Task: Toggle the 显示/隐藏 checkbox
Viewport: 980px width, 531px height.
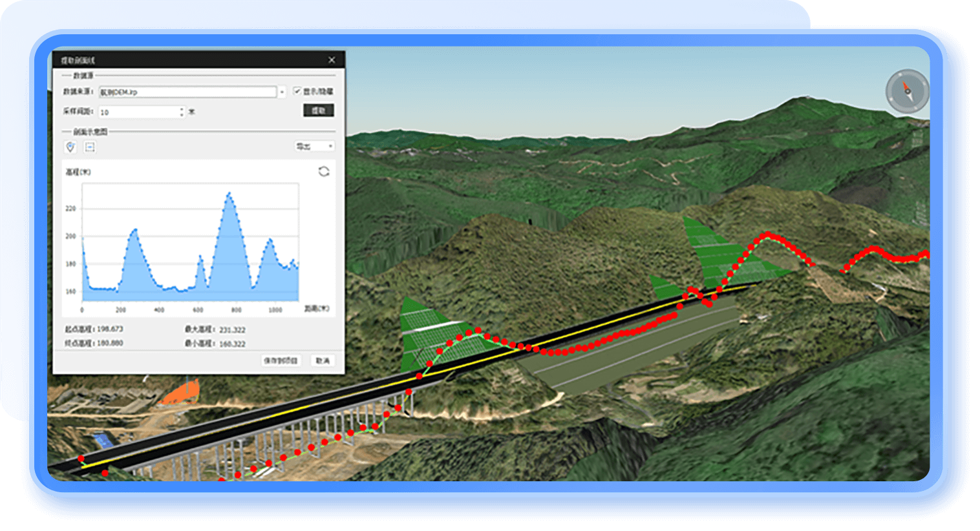Action: coord(297,91)
